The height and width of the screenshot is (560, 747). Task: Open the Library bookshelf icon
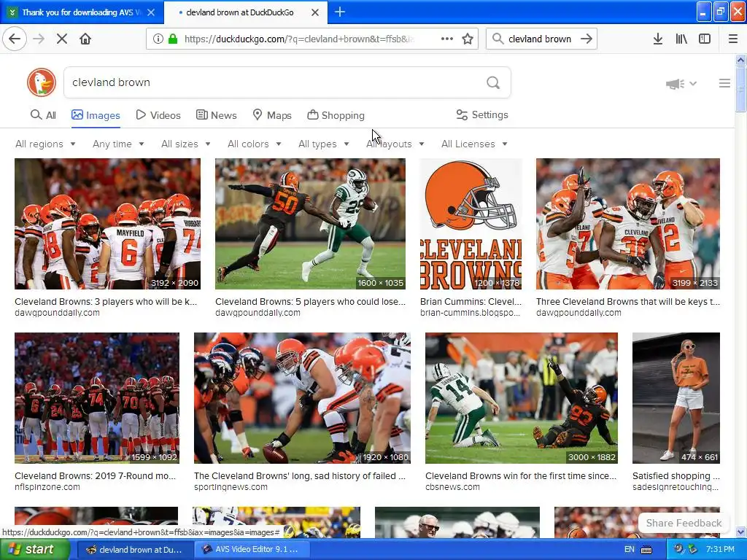coord(681,39)
